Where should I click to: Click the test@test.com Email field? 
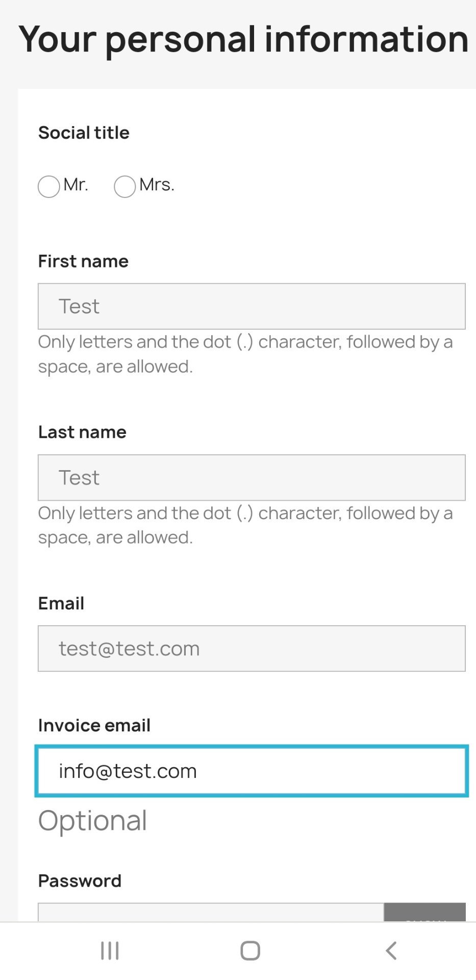coord(252,648)
